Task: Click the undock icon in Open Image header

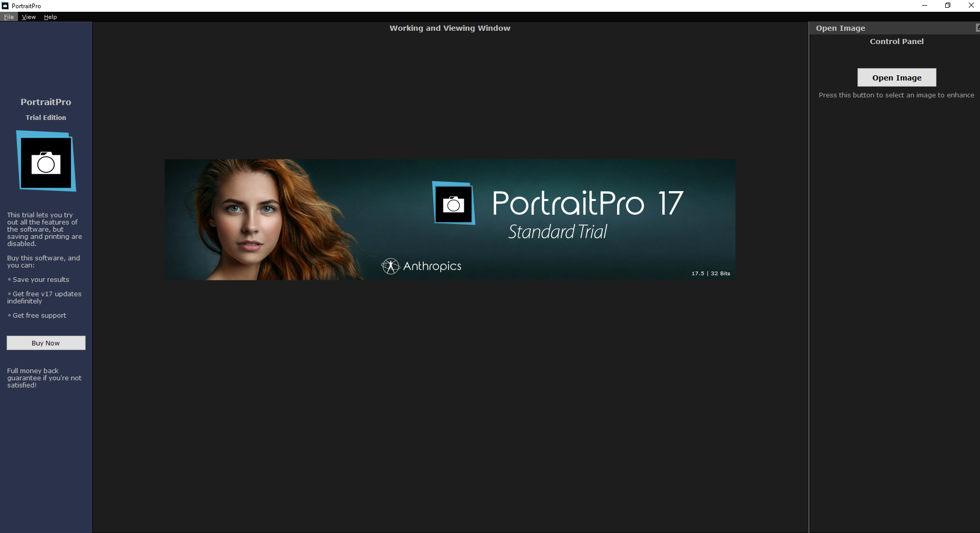Action: 977,28
